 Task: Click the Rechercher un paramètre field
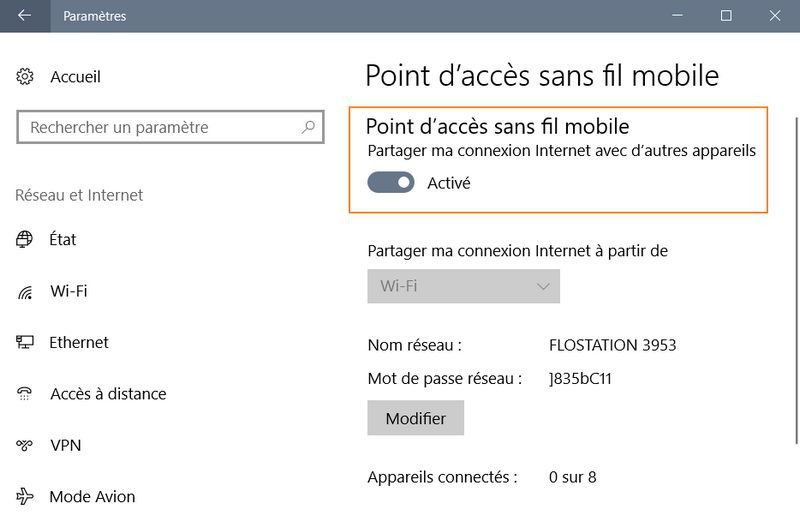(x=160, y=128)
